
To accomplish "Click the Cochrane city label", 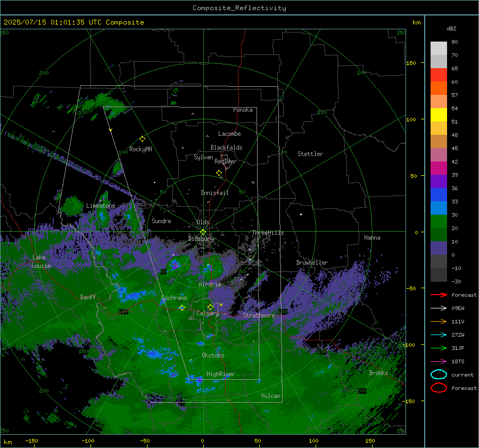I will pos(174,298).
